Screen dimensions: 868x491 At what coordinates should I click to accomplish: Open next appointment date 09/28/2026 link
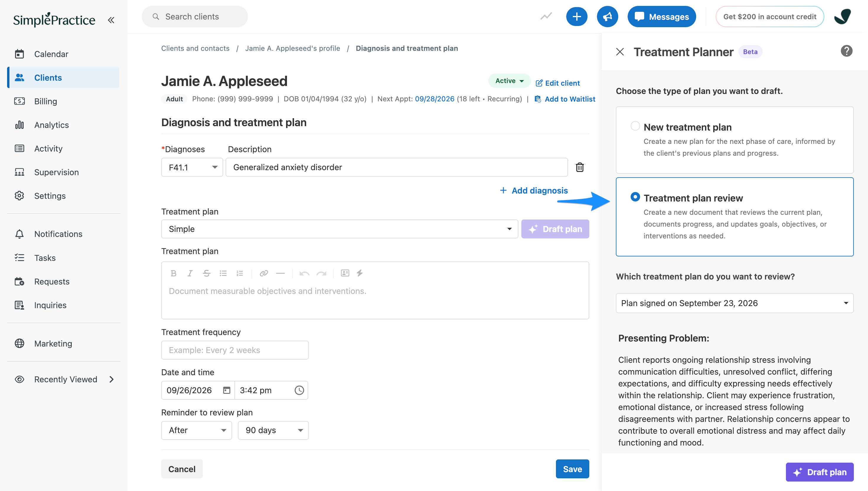click(x=434, y=99)
